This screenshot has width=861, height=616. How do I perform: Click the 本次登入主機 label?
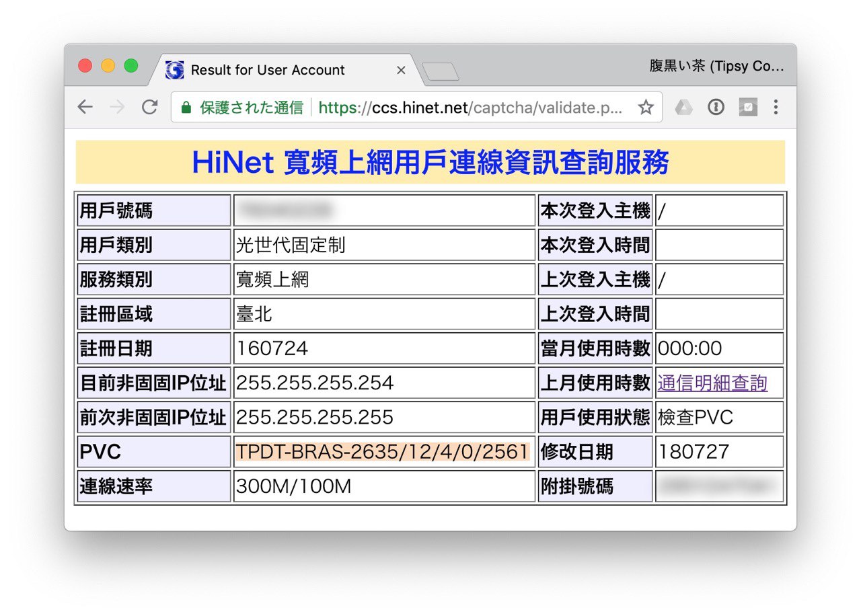click(595, 210)
